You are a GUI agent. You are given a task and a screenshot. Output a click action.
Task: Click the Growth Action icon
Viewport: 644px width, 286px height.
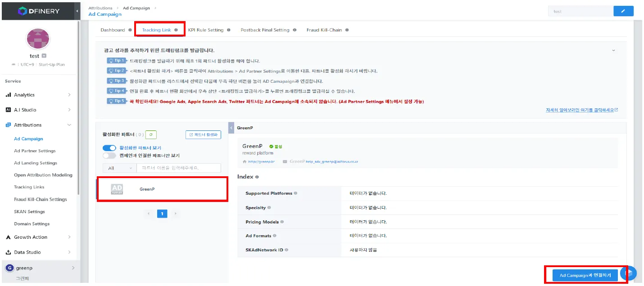click(8, 237)
